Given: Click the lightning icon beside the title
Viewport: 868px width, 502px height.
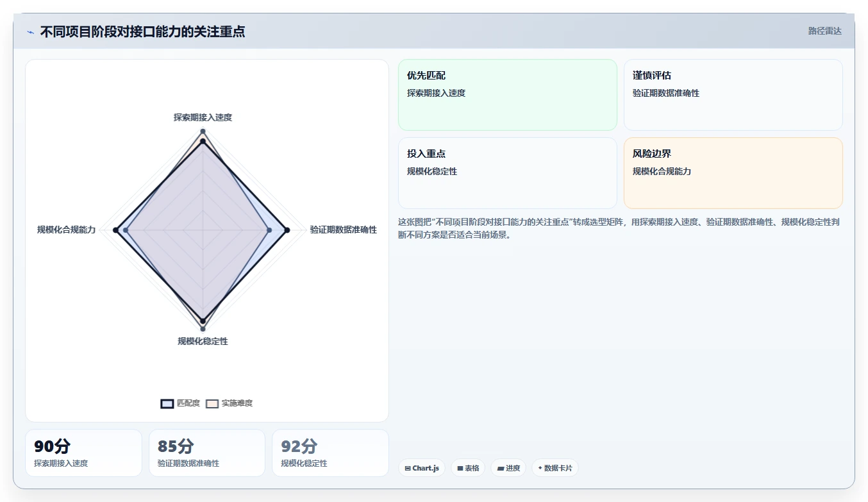Looking at the screenshot, I should pos(31,32).
